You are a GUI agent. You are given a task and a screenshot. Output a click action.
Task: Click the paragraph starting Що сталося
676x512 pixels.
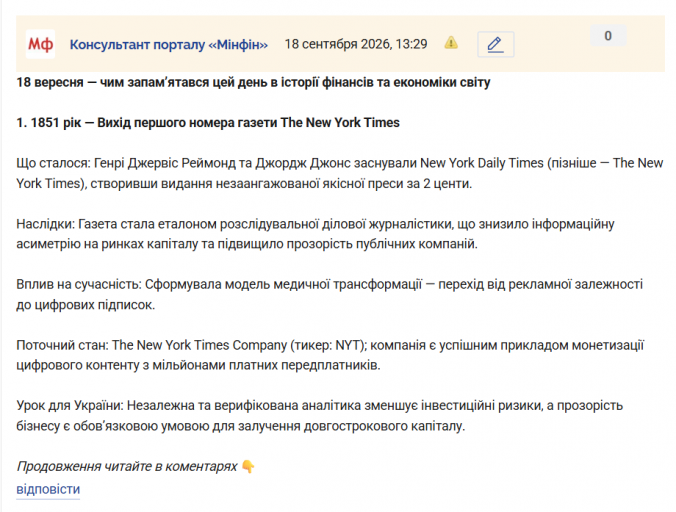point(340,173)
